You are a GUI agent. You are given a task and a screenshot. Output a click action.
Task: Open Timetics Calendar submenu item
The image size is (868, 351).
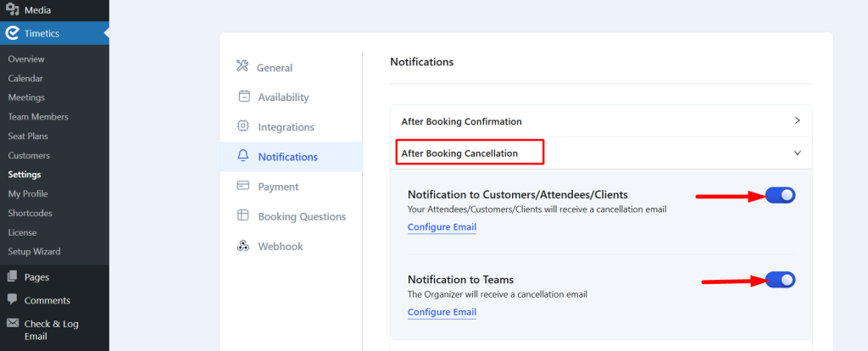(x=25, y=79)
